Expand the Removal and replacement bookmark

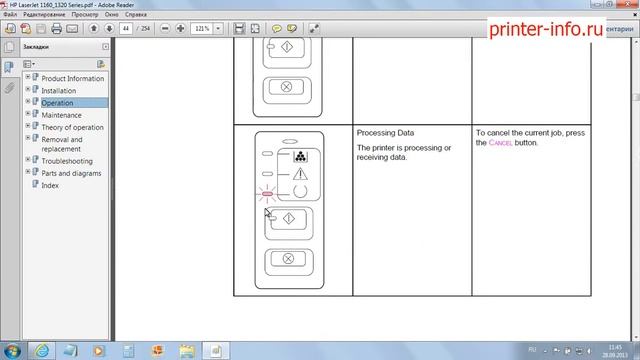pos(28,138)
